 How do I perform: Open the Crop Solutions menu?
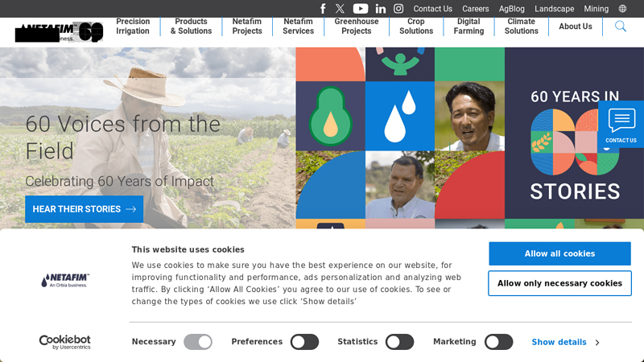[416, 27]
